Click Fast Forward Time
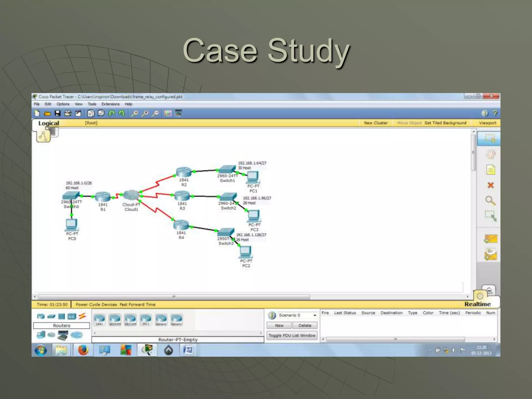This screenshot has width=532, height=399. click(x=137, y=304)
